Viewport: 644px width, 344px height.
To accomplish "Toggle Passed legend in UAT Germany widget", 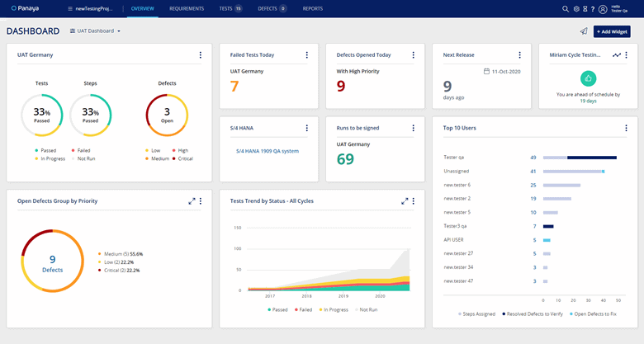I will click(45, 151).
